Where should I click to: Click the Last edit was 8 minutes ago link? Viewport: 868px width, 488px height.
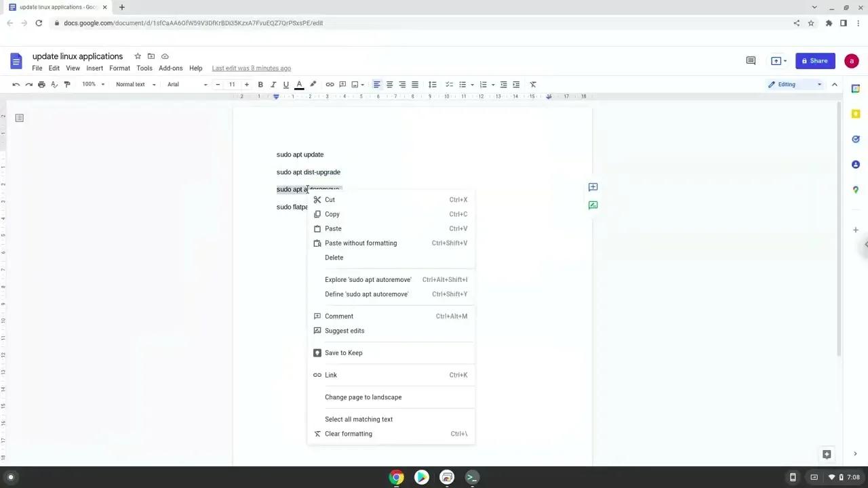(x=251, y=68)
